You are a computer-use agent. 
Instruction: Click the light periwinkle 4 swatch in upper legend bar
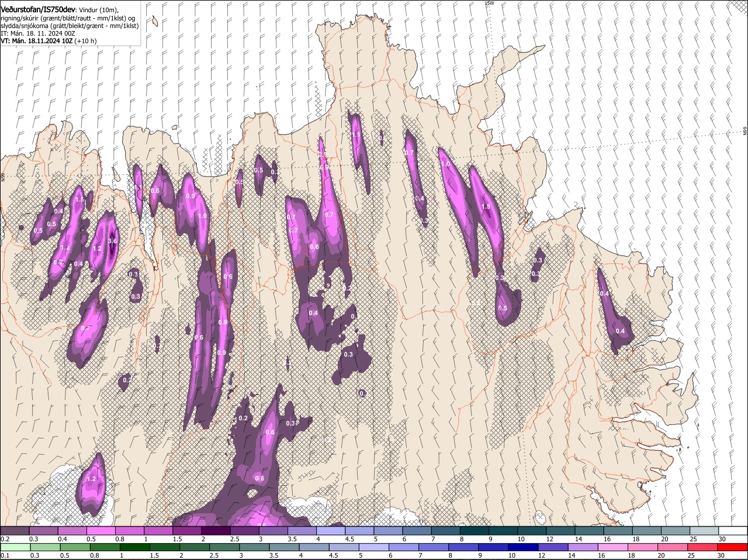pyautogui.click(x=331, y=531)
